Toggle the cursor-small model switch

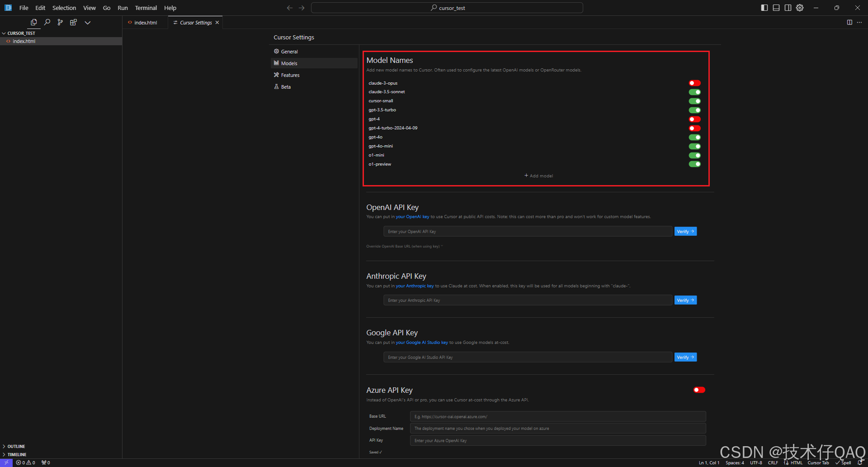[x=694, y=101]
